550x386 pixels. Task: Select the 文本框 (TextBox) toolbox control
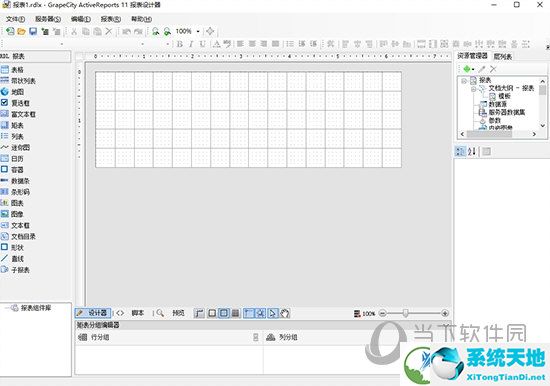[15, 225]
